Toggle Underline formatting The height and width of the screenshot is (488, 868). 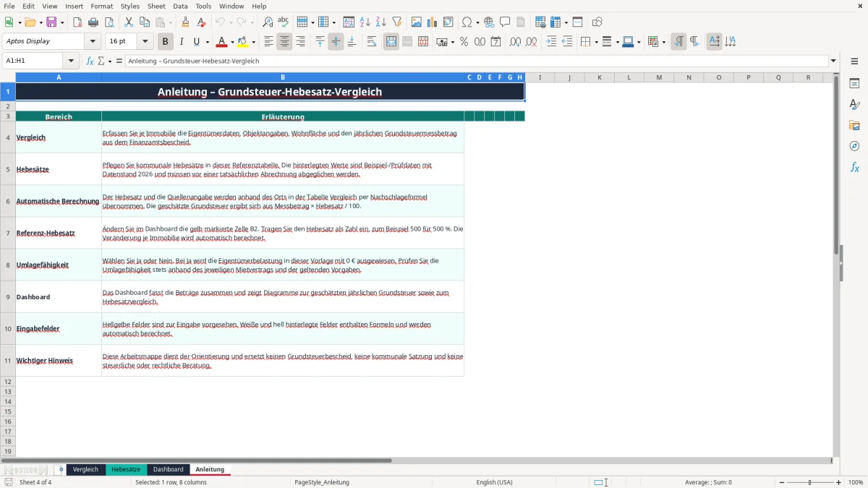click(x=197, y=42)
